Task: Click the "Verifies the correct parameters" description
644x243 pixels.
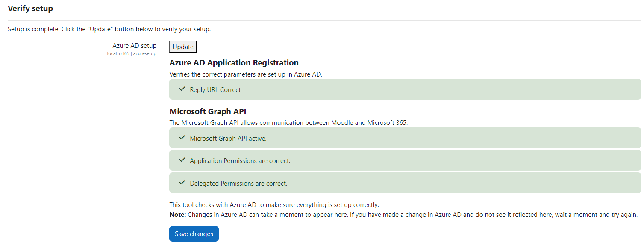Action: pyautogui.click(x=246, y=74)
